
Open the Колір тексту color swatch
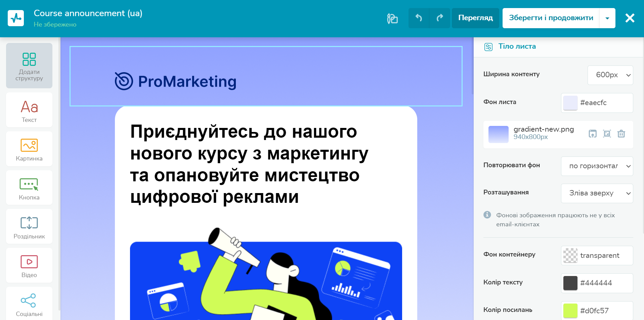point(570,283)
